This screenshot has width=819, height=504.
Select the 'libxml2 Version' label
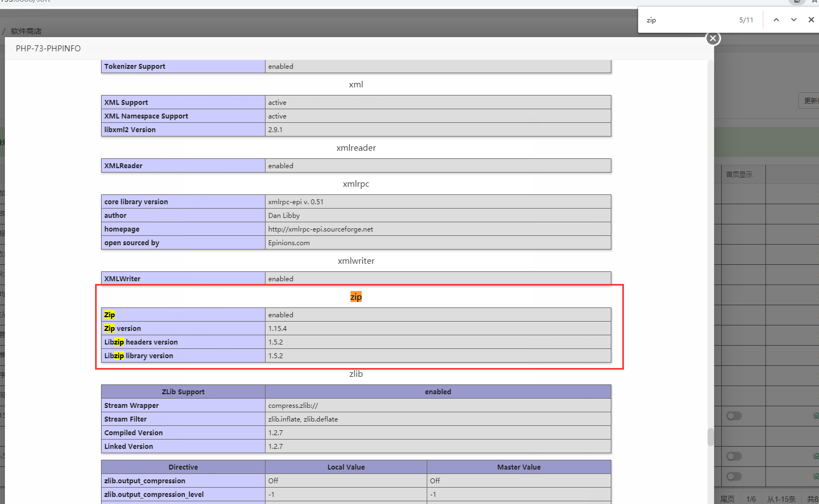coord(130,130)
